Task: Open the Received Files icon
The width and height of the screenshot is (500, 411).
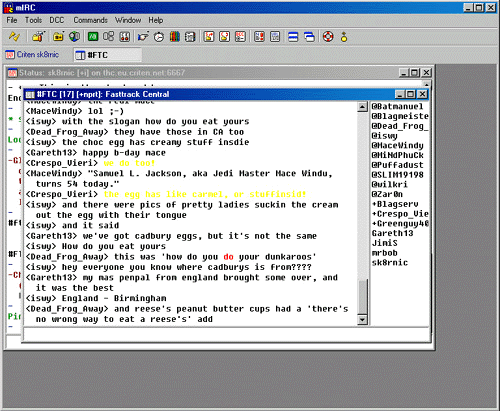Action: click(259, 36)
